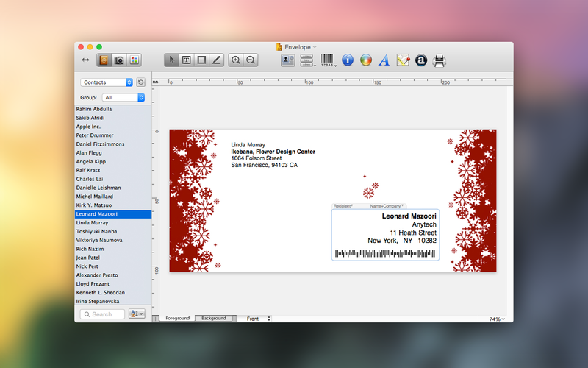
Task: Open the Colors wheel panel
Action: tap(365, 60)
